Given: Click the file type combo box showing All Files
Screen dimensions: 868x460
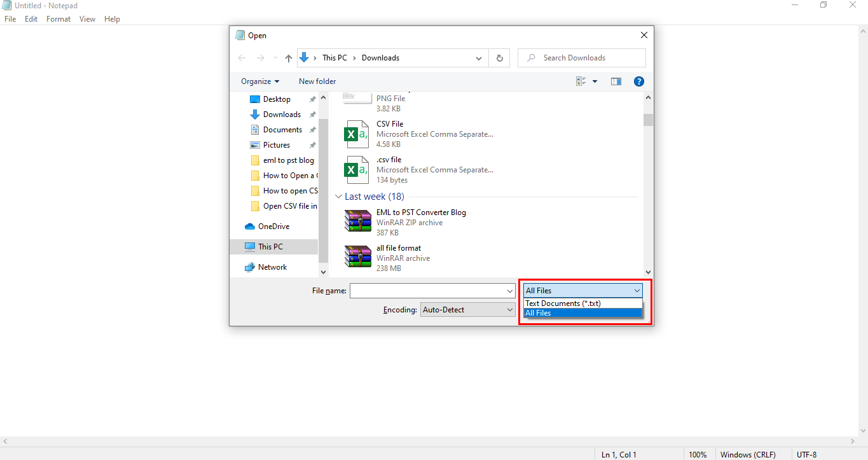Looking at the screenshot, I should [583, 291].
